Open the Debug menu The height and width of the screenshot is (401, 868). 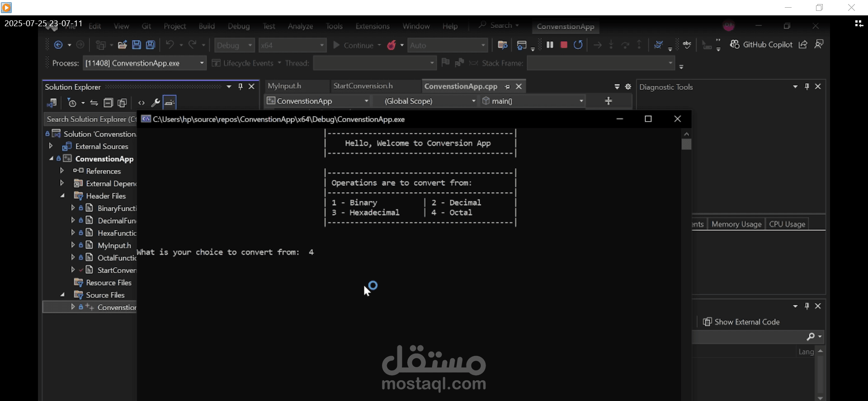point(239,26)
